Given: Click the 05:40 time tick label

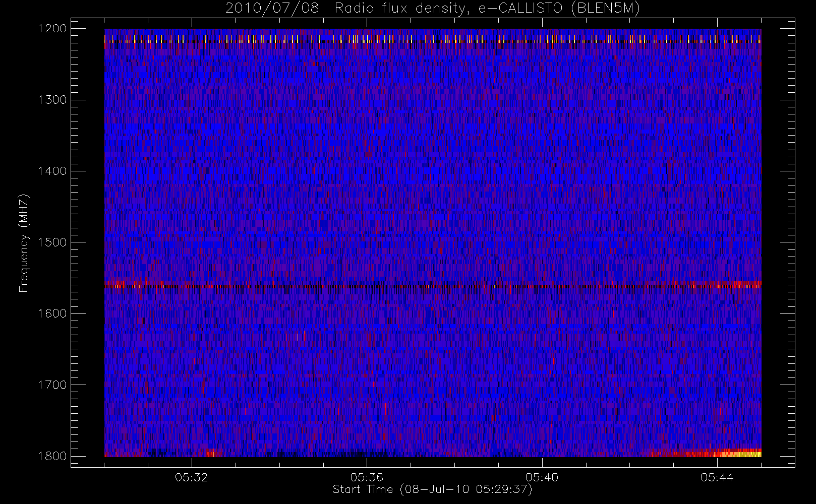Looking at the screenshot, I should [x=542, y=477].
